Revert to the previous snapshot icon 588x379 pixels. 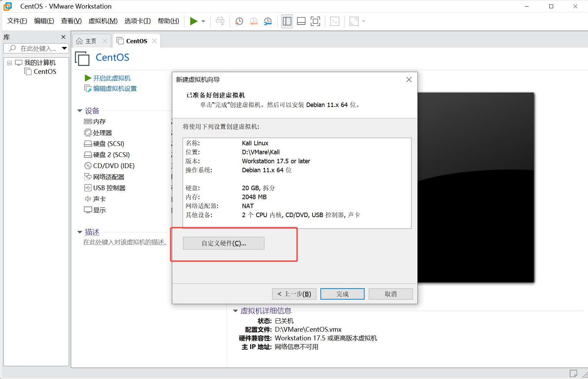(x=253, y=21)
